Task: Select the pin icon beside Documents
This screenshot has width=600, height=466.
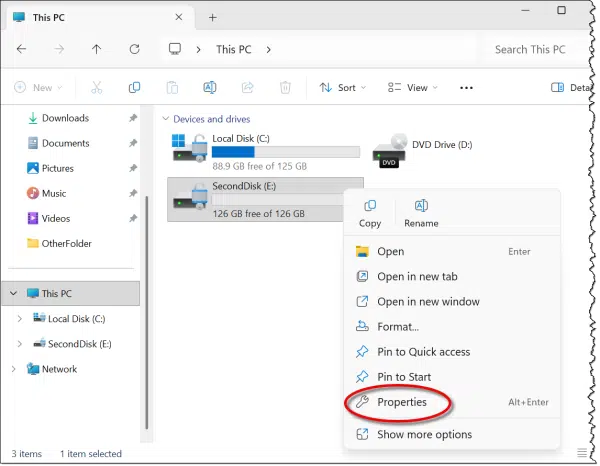Action: pos(133,143)
